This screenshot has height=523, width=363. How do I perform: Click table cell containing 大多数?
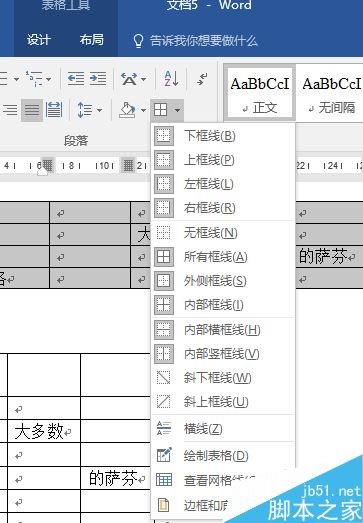(x=44, y=431)
